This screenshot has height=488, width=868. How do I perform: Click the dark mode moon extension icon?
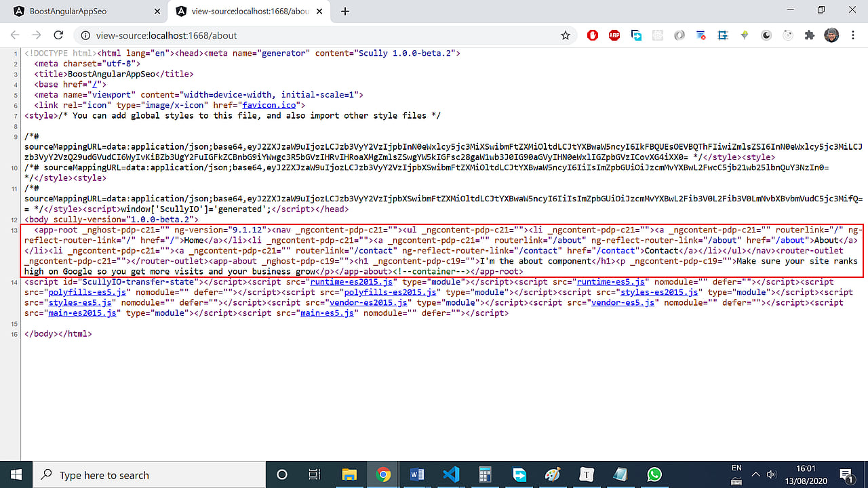[x=766, y=35]
